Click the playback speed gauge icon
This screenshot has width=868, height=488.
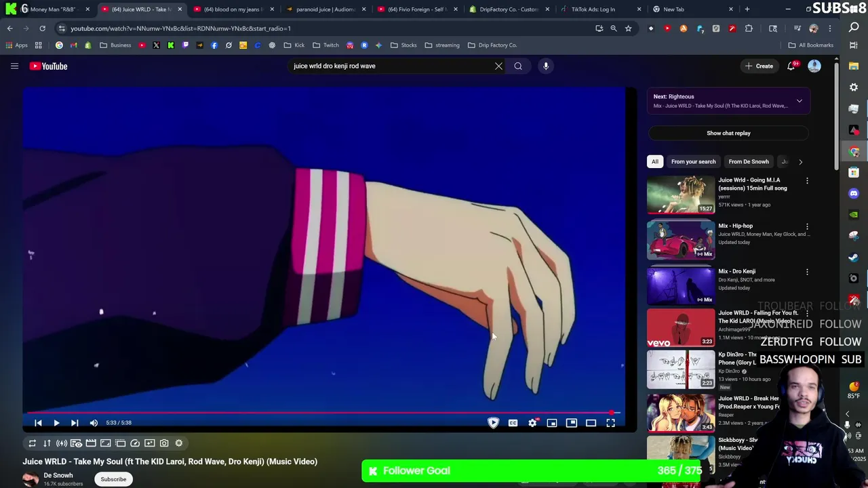pyautogui.click(x=135, y=443)
